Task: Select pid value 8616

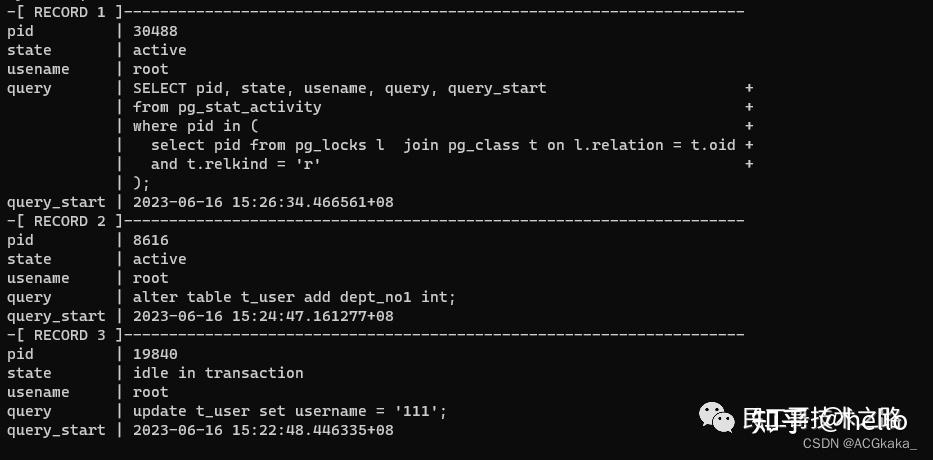Action: [151, 240]
